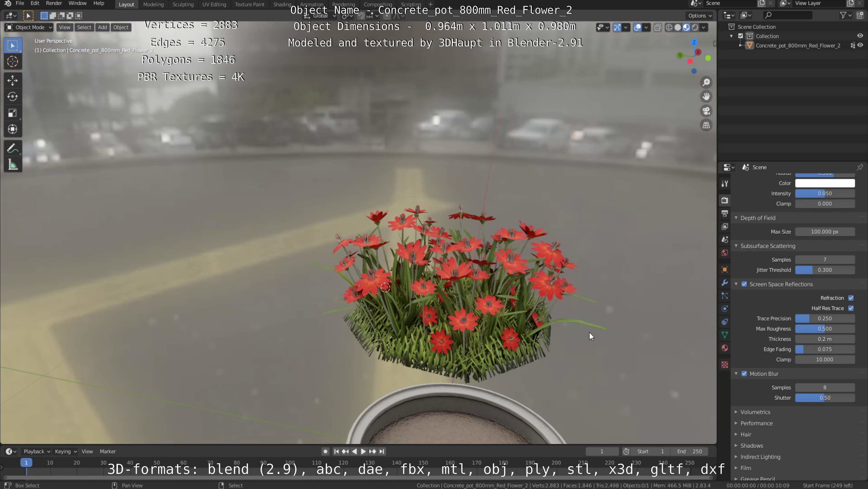Toggle Half Res Trace checkbox

click(851, 308)
